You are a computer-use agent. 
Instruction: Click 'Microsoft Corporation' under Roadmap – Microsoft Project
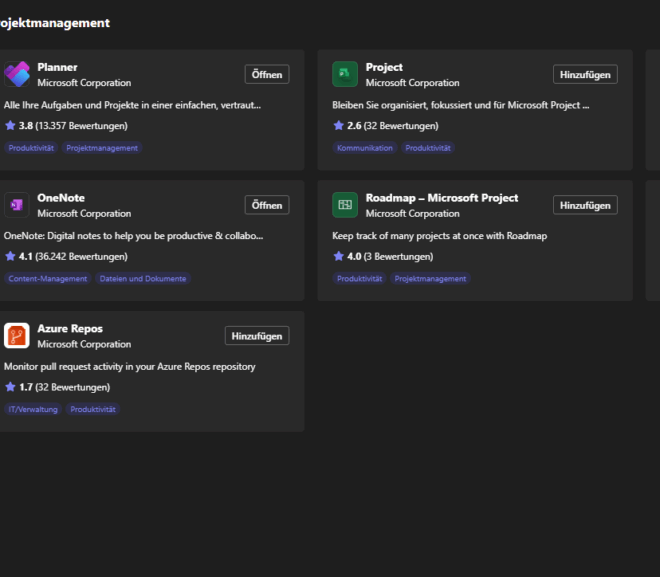click(x=412, y=214)
